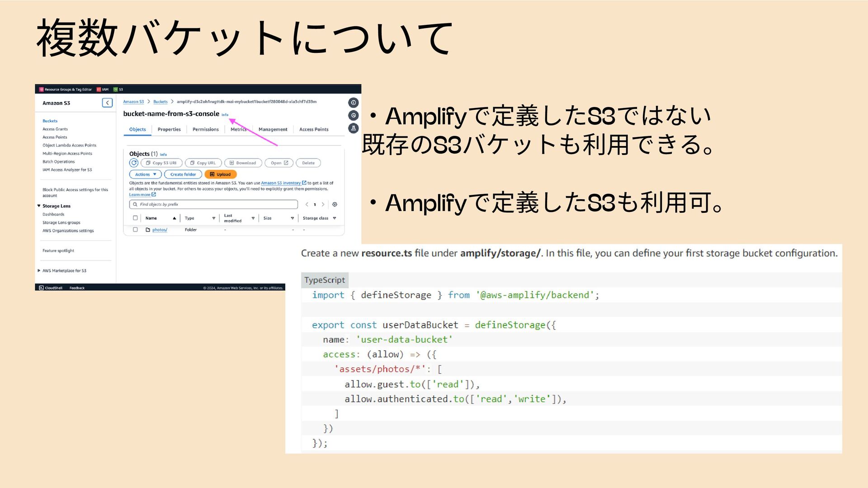
Task: Click the photos/ folder icon
Action: point(148,230)
